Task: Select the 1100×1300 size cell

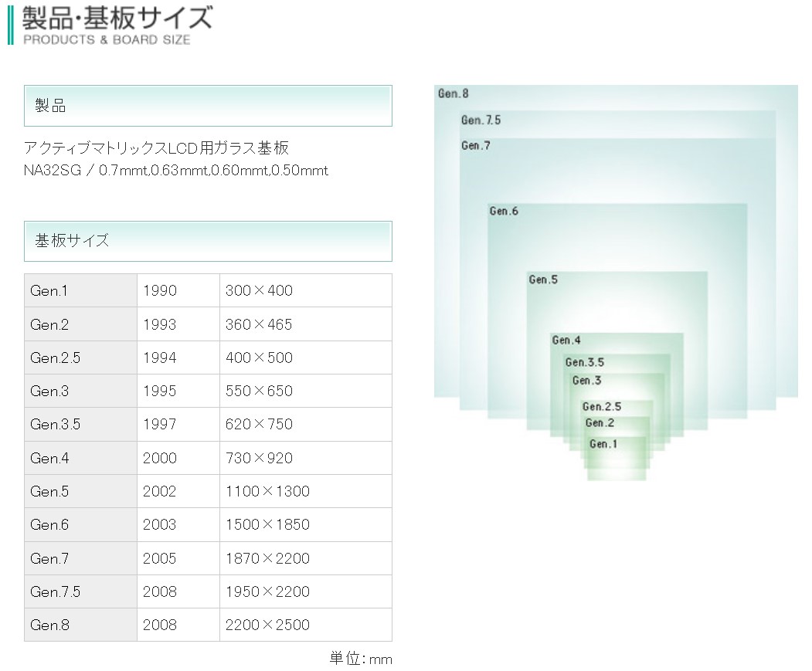Action: coord(305,491)
